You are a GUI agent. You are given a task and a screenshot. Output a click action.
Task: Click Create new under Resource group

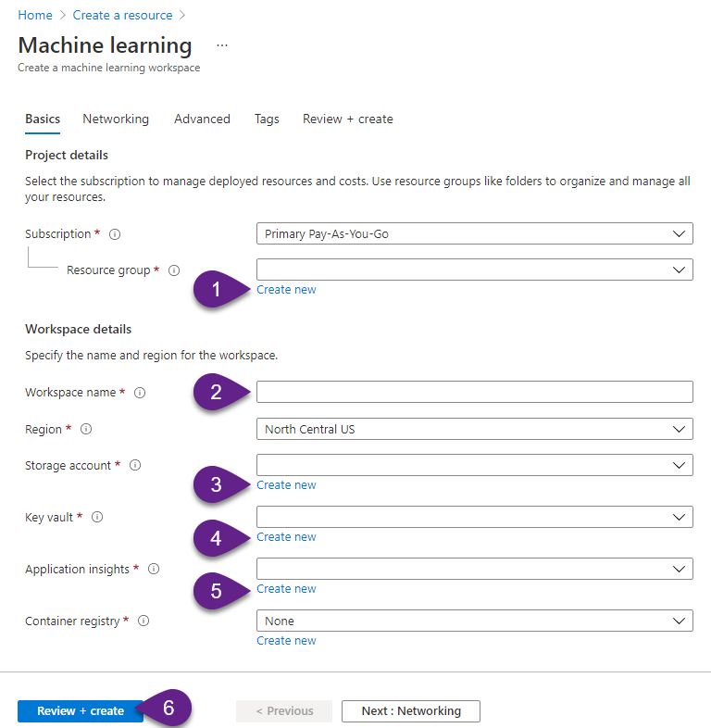[x=286, y=290]
